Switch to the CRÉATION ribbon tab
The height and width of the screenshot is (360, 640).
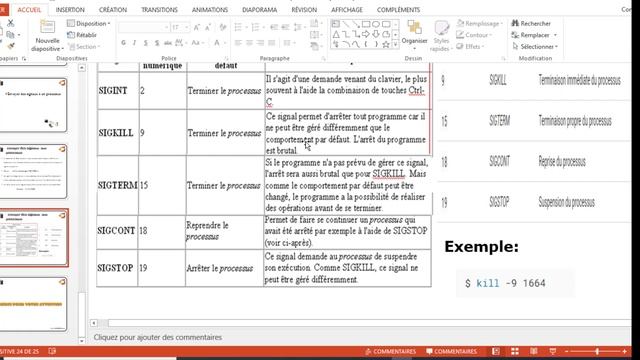113,9
